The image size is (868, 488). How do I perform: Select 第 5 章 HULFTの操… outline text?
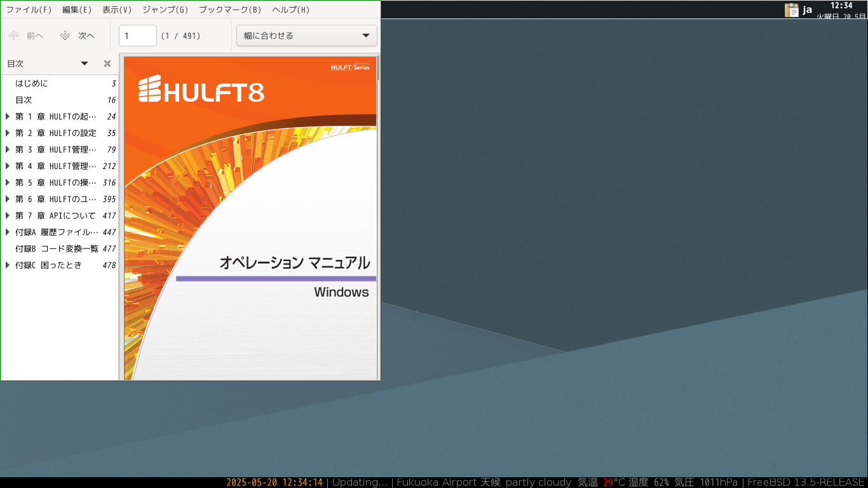coord(56,182)
